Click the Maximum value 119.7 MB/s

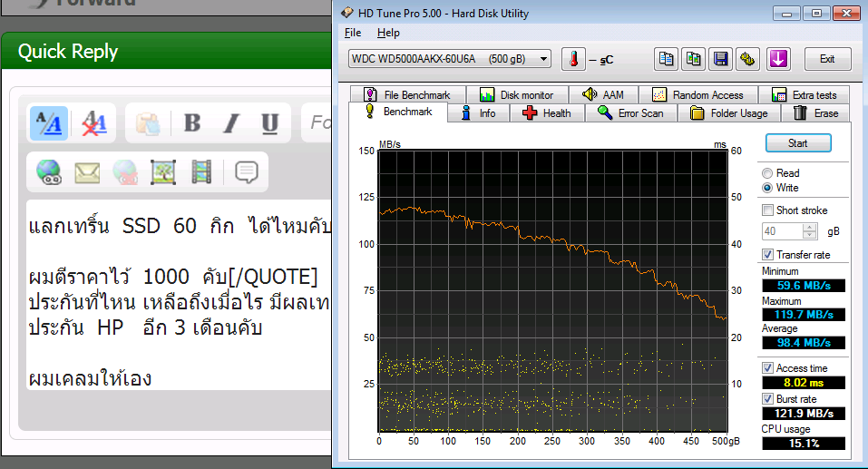804,314
